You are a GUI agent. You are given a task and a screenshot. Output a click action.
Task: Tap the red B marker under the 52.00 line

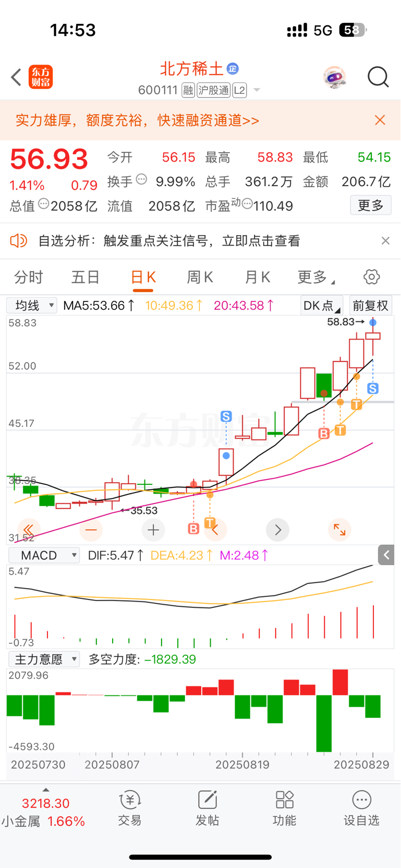(x=324, y=433)
